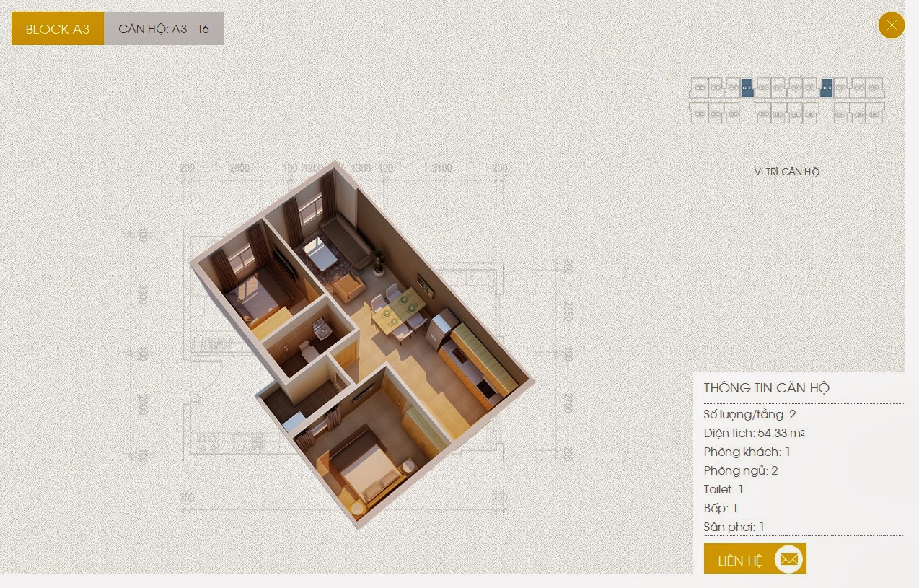The height and width of the screenshot is (588, 919).
Task: Open the CĂN HỘ: A3 - 16 tab
Action: [x=164, y=29]
